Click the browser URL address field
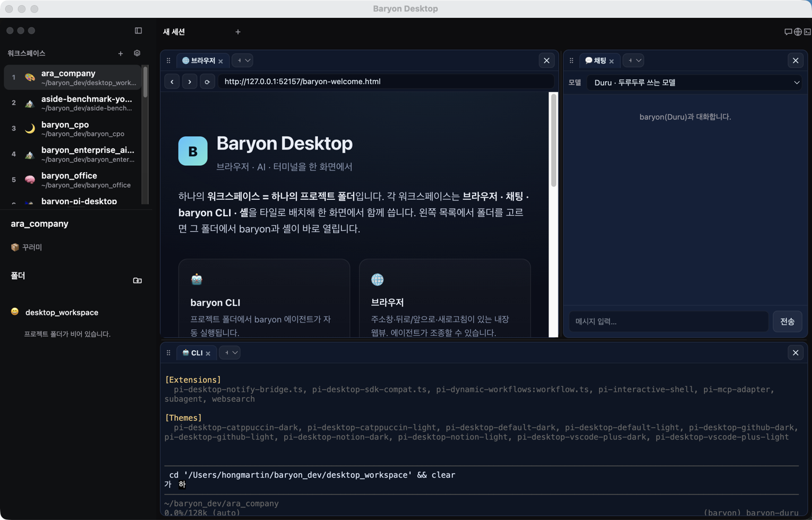This screenshot has height=520, width=812. pyautogui.click(x=385, y=82)
